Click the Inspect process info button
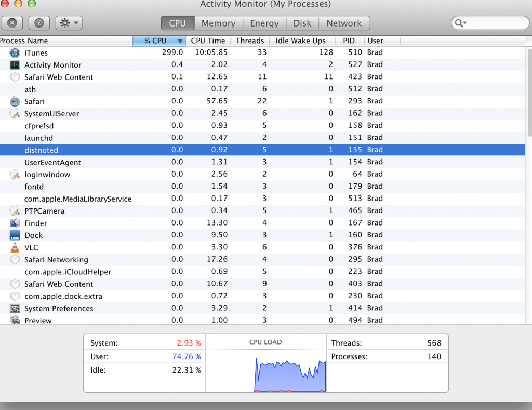Screen dimensions: 532x410 39,23
